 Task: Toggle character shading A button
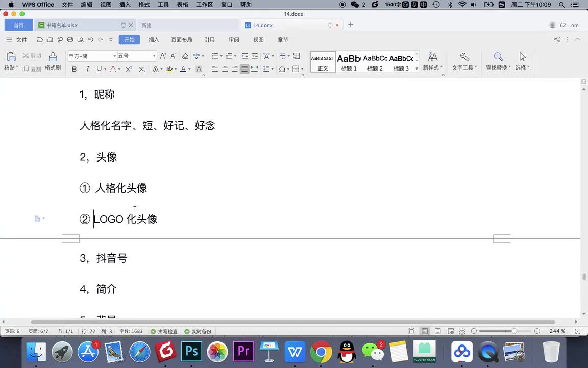(x=199, y=69)
